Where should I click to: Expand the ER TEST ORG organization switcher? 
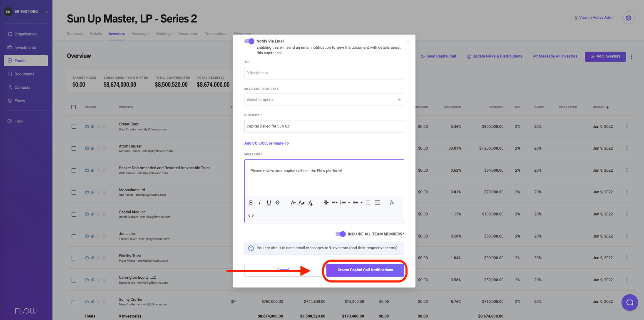[26, 11]
